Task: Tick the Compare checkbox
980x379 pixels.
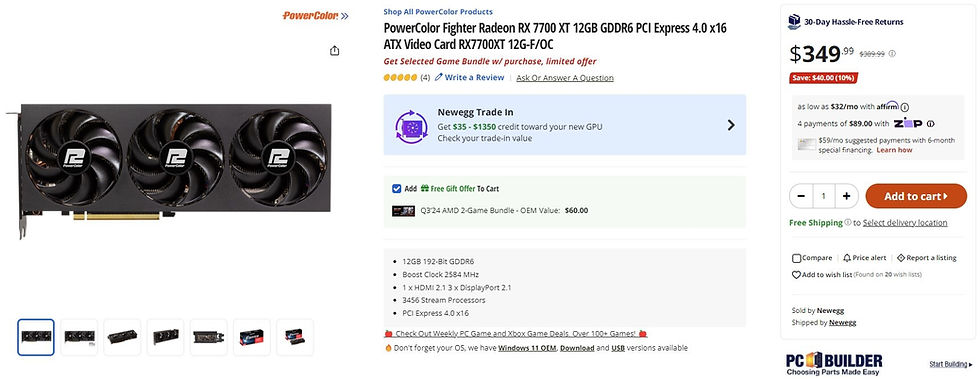Action: pos(796,258)
